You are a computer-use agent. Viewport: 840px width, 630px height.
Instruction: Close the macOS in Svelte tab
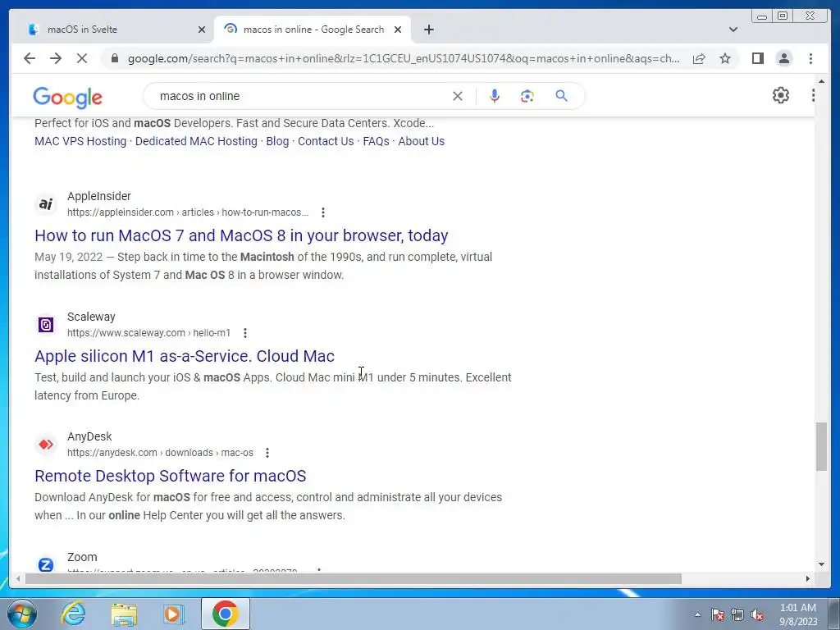202,30
